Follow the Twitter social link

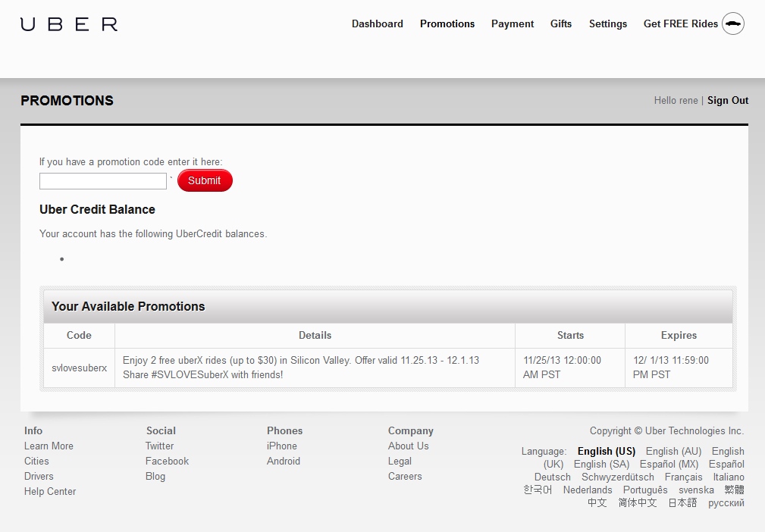(159, 446)
